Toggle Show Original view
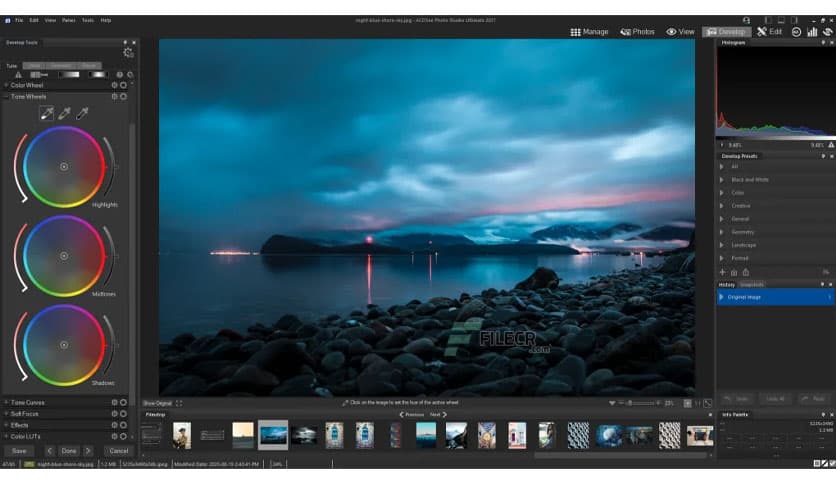The image size is (836, 484). [x=157, y=403]
